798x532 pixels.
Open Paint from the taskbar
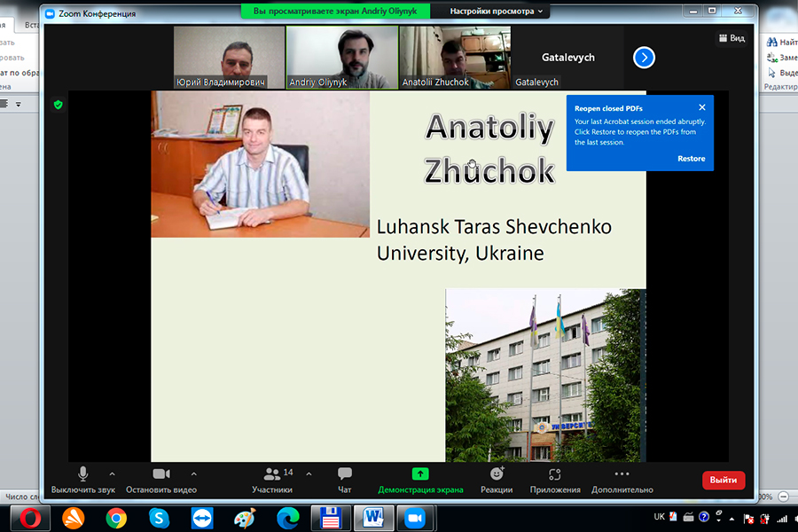[245, 519]
